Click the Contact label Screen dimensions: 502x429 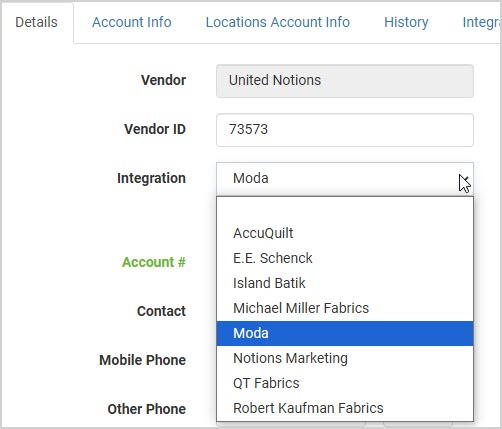click(x=161, y=311)
